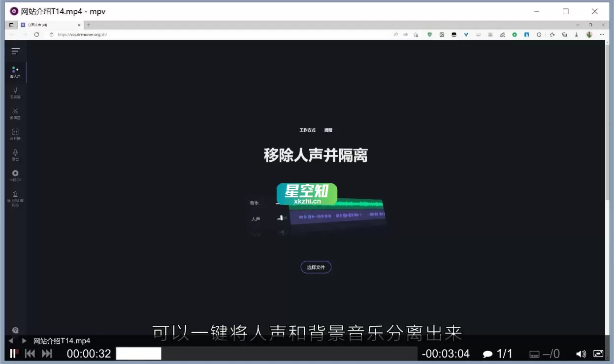Select the 捐赠 donate link

click(328, 130)
